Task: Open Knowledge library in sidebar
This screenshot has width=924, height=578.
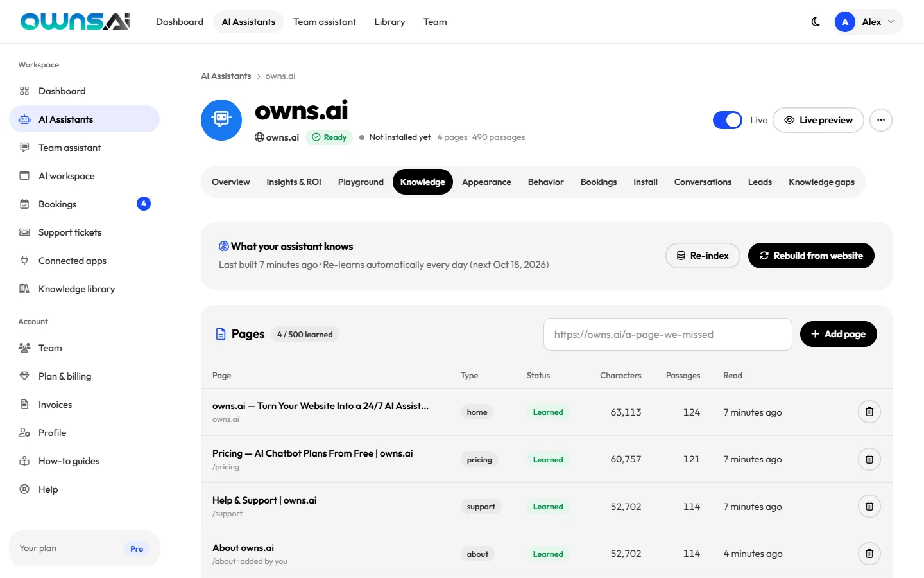Action: pos(84,289)
